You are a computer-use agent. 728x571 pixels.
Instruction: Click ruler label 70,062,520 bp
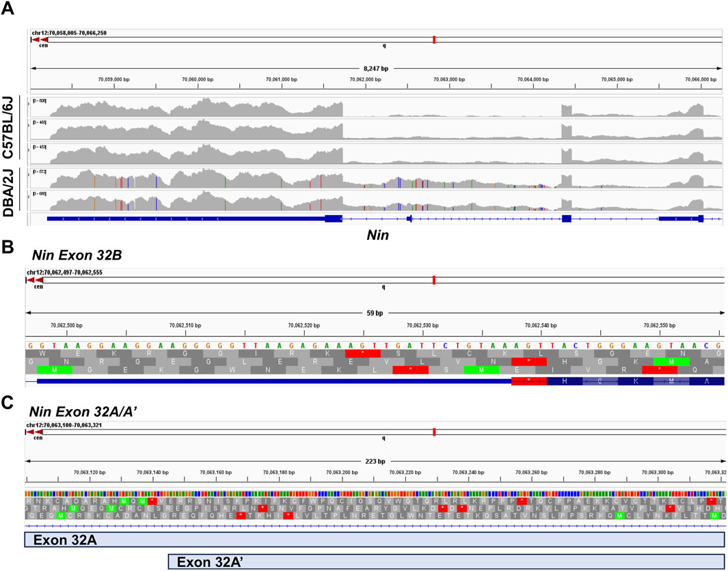[x=304, y=324]
